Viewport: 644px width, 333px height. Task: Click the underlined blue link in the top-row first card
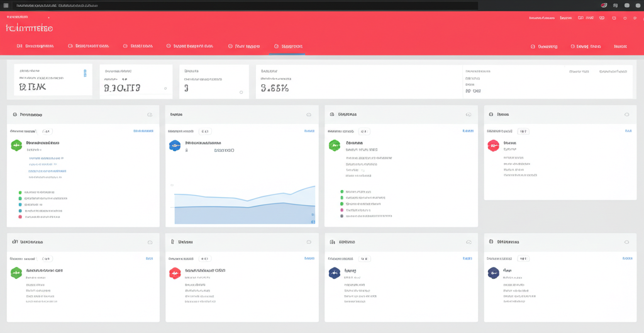(x=47, y=171)
